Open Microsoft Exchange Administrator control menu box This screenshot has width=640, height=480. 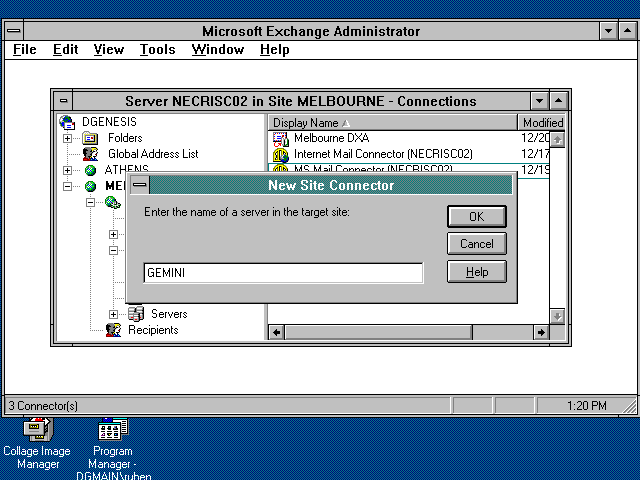(x=14, y=31)
